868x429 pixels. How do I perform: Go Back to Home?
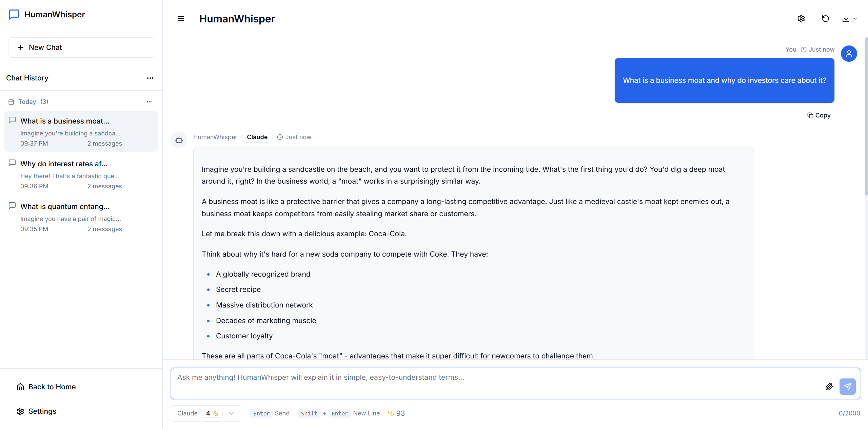point(46,387)
